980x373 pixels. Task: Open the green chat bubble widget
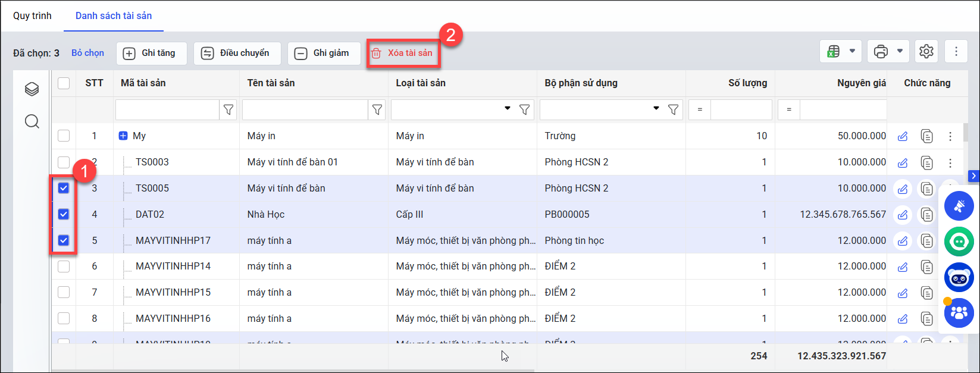click(959, 242)
